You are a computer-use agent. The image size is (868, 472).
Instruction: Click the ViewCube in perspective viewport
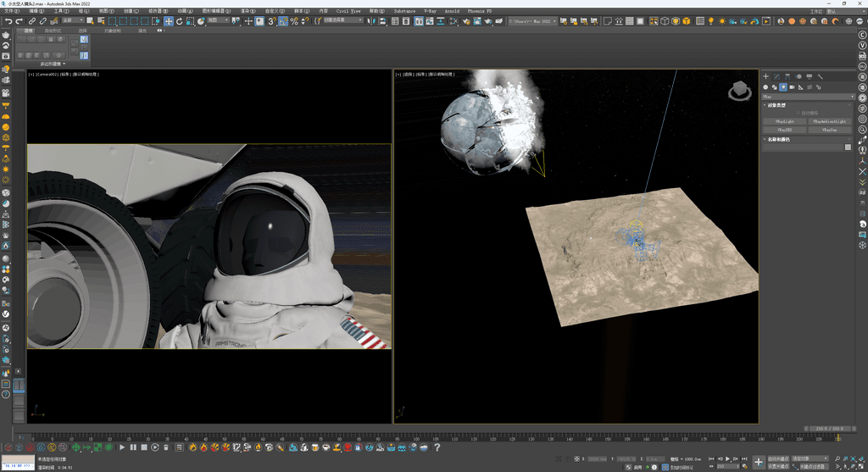(x=738, y=89)
